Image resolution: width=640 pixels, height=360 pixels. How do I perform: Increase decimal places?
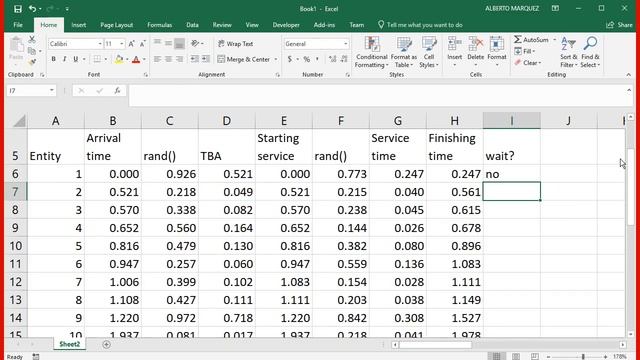[333, 59]
